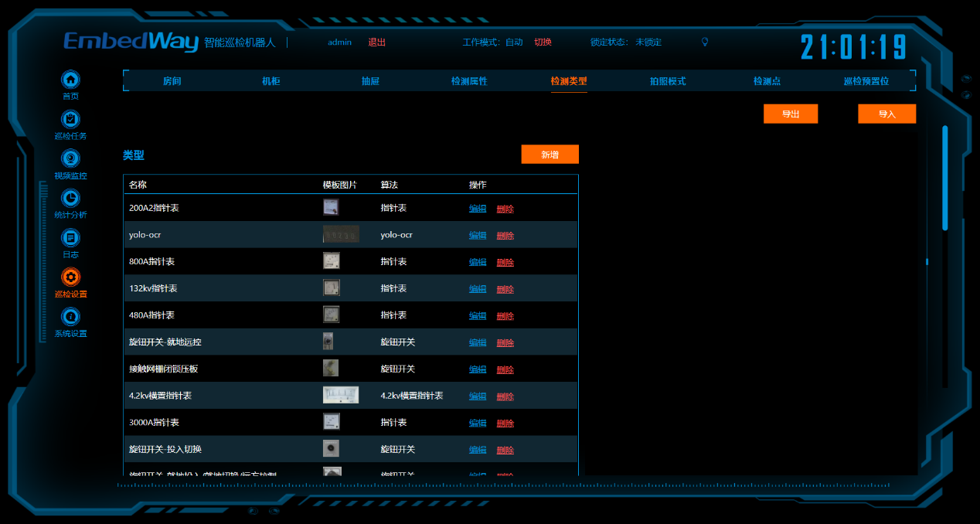This screenshot has width=980, height=524.
Task: Open the 日志 log icon
Action: 70,238
